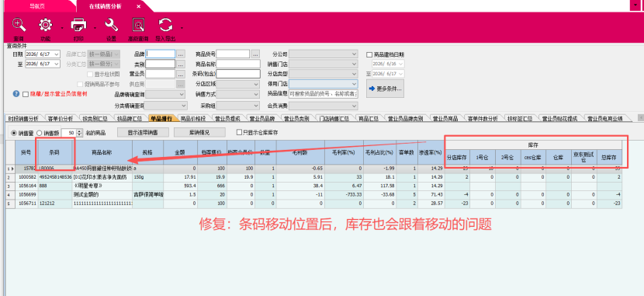Open the 会员消费 dropdown
Screen dimensions: 644x296
355,106
